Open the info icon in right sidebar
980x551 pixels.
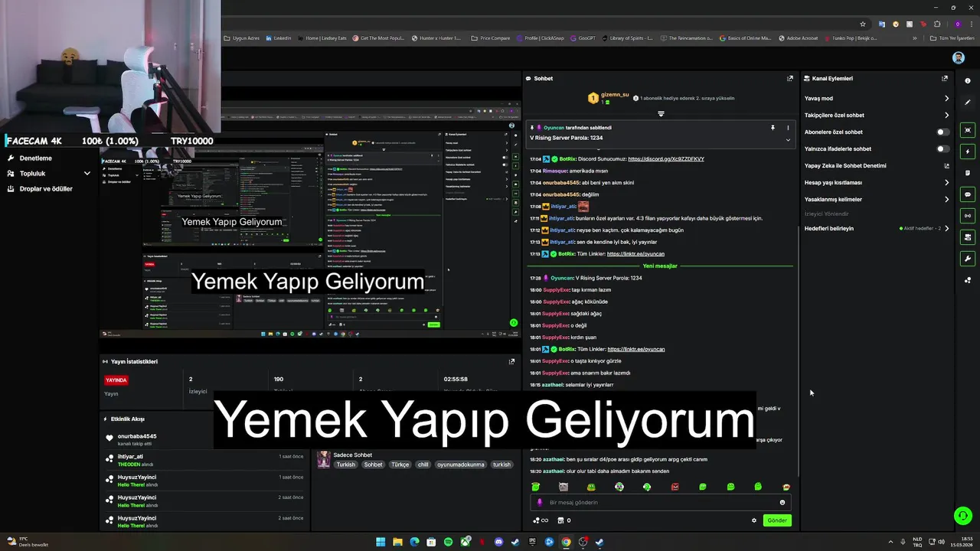pos(968,81)
